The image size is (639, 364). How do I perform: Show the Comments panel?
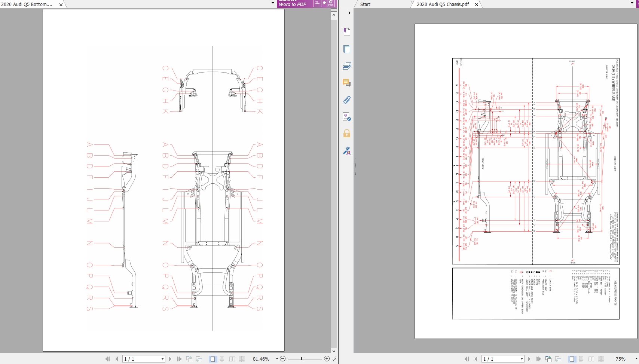pos(347,83)
